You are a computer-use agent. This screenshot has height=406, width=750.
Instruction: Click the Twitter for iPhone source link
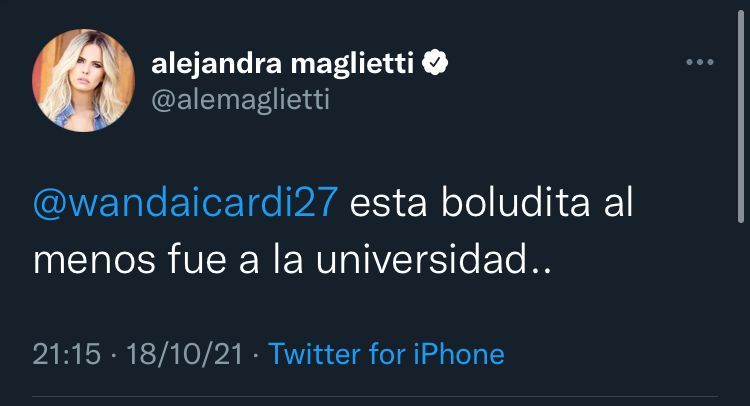pos(386,353)
